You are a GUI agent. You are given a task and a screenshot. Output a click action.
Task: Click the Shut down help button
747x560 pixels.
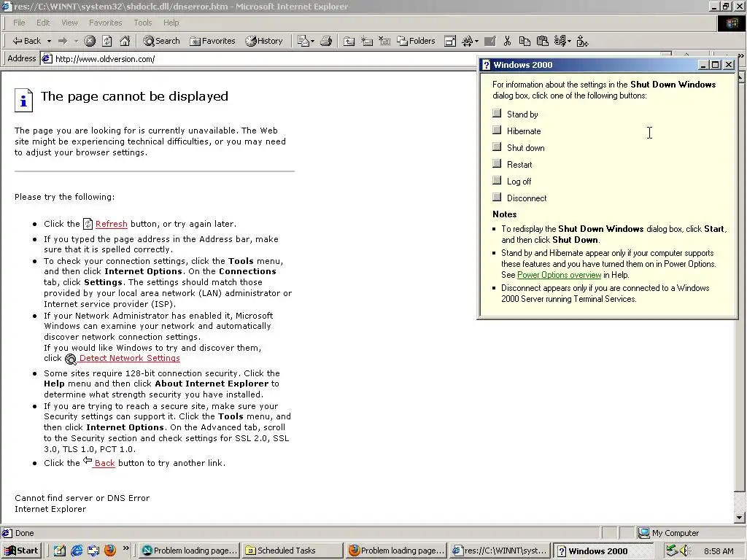click(x=497, y=147)
